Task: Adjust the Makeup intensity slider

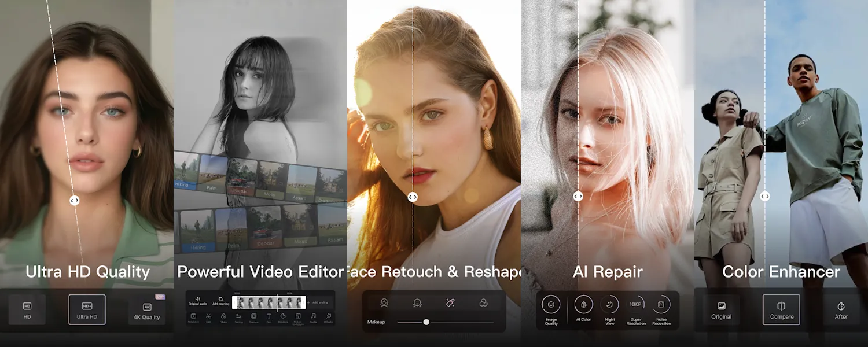Action: (426, 322)
